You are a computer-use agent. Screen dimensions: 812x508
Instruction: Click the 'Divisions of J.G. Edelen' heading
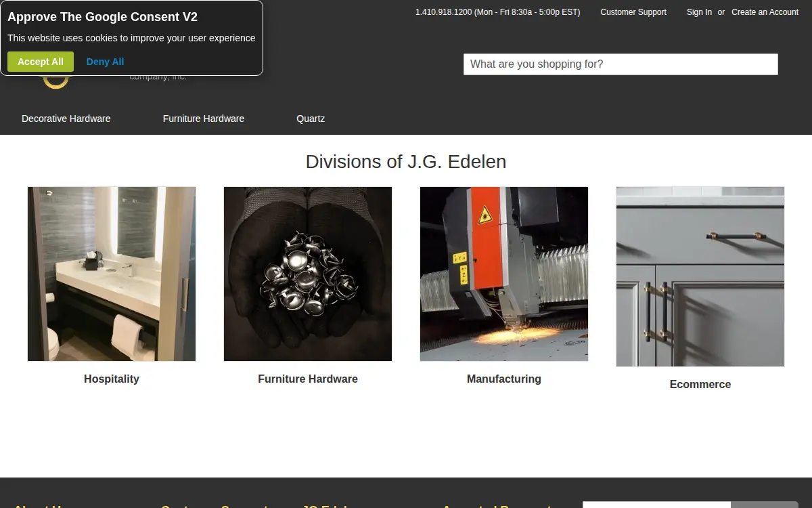[406, 162]
